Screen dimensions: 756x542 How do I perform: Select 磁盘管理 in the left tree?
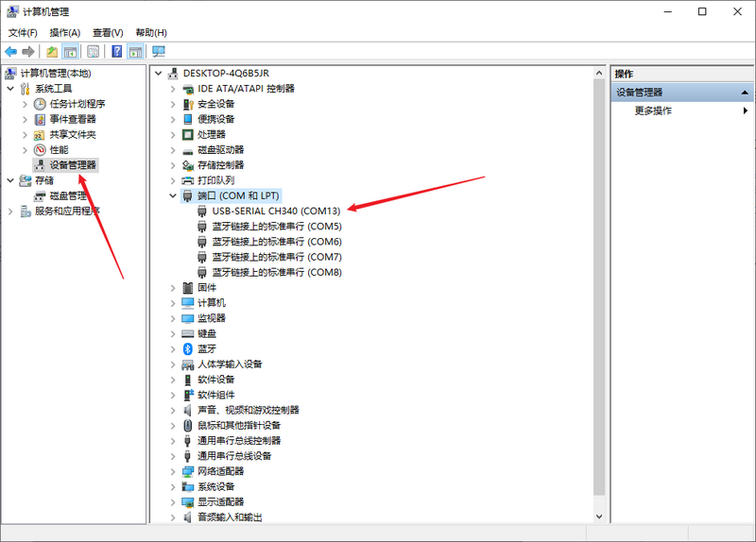click(x=67, y=196)
